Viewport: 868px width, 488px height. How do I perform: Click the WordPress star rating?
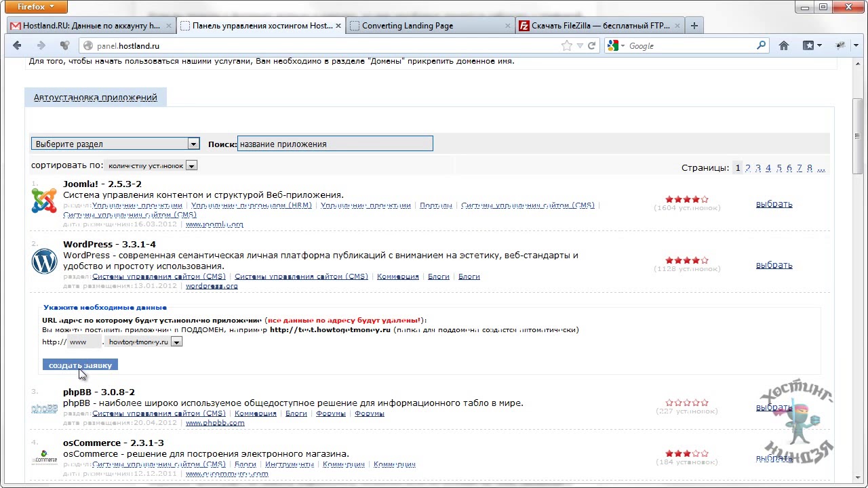pos(686,260)
